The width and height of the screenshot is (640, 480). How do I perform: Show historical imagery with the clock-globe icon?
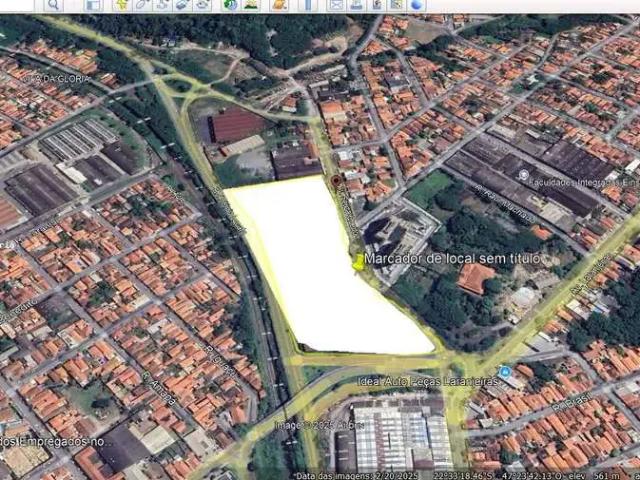230,5
